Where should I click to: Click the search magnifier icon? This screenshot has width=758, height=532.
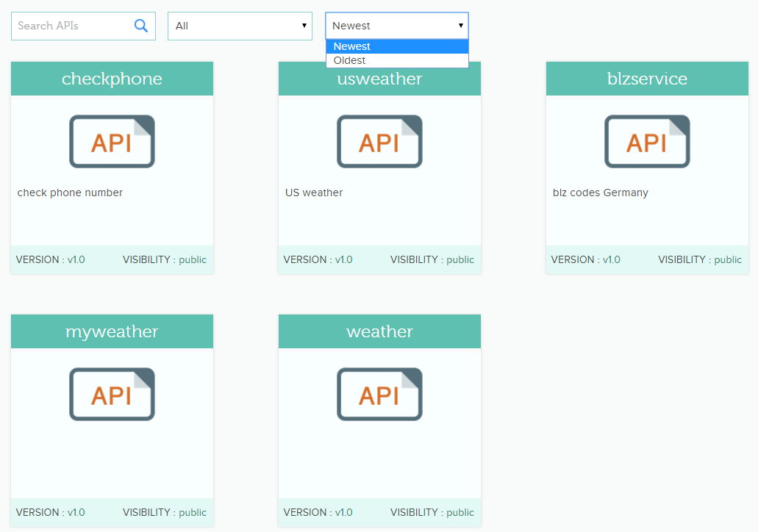(x=140, y=26)
